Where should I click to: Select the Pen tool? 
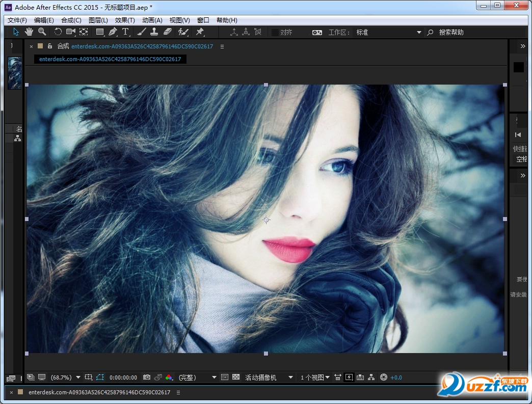tap(113, 32)
